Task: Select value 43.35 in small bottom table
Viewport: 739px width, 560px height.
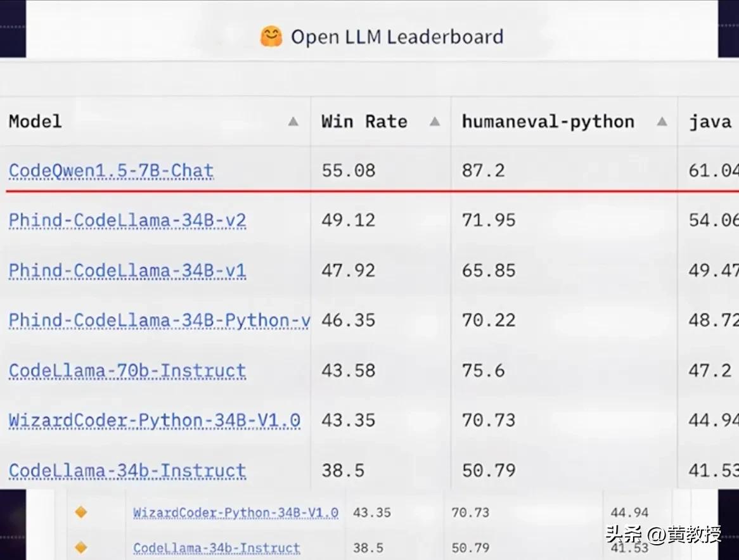Action: click(x=372, y=512)
